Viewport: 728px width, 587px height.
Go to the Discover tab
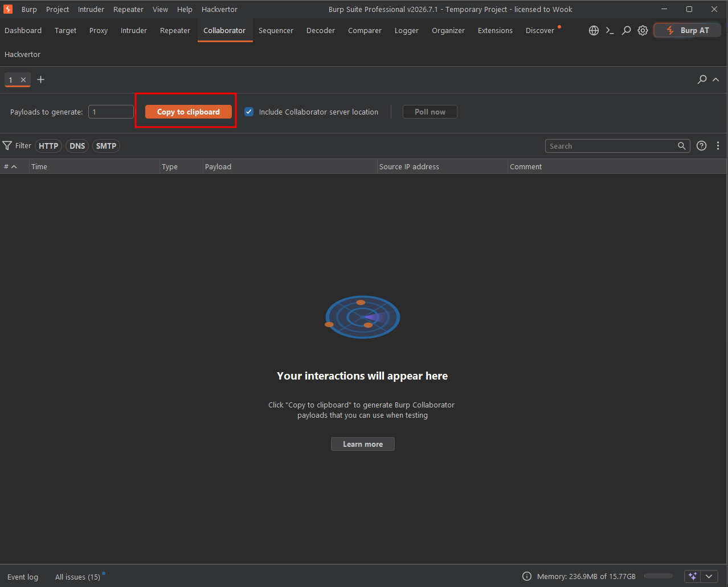[540, 31]
